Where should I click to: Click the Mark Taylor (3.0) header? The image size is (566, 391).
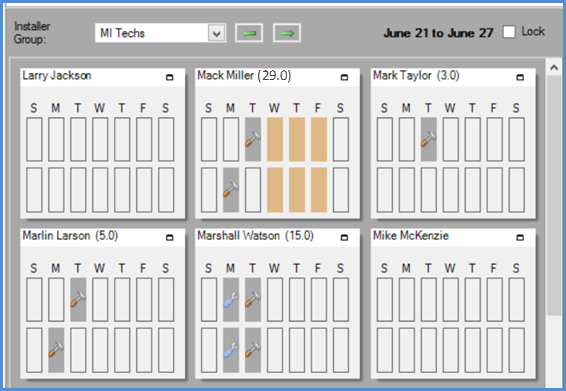click(x=416, y=75)
